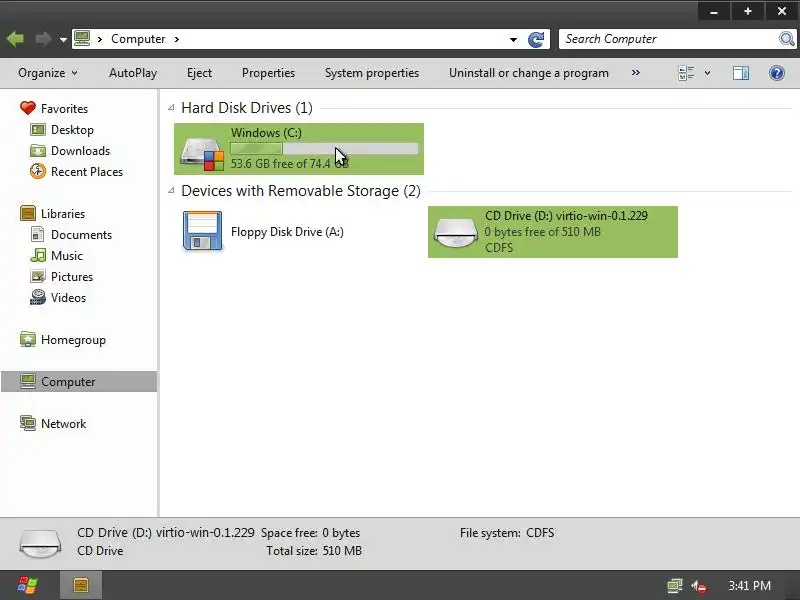The height and width of the screenshot is (600, 800).
Task: Collapse the Hard Disk Drives group
Action: (x=171, y=108)
